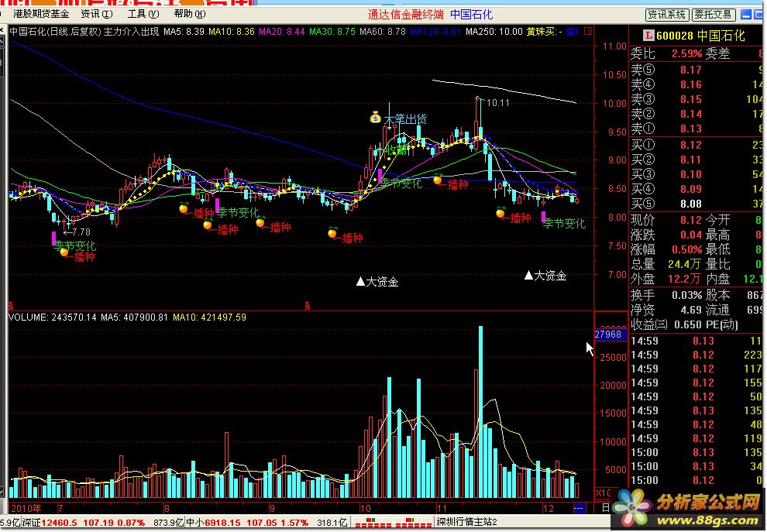Click the 600028 中国石化 stock header

click(x=700, y=35)
